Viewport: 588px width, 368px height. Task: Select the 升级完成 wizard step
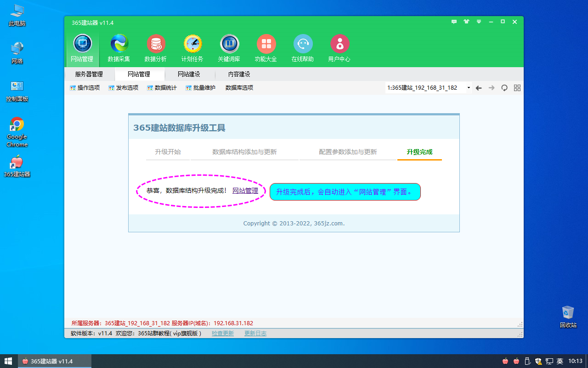[419, 152]
